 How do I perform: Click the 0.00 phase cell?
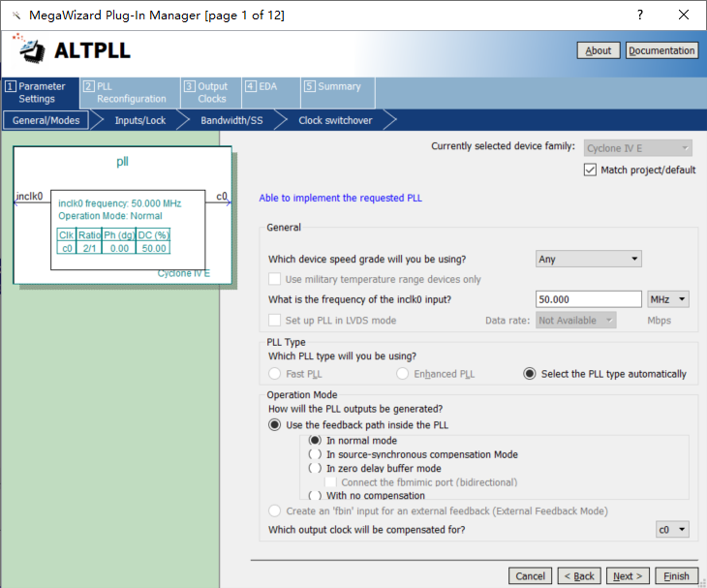(119, 248)
